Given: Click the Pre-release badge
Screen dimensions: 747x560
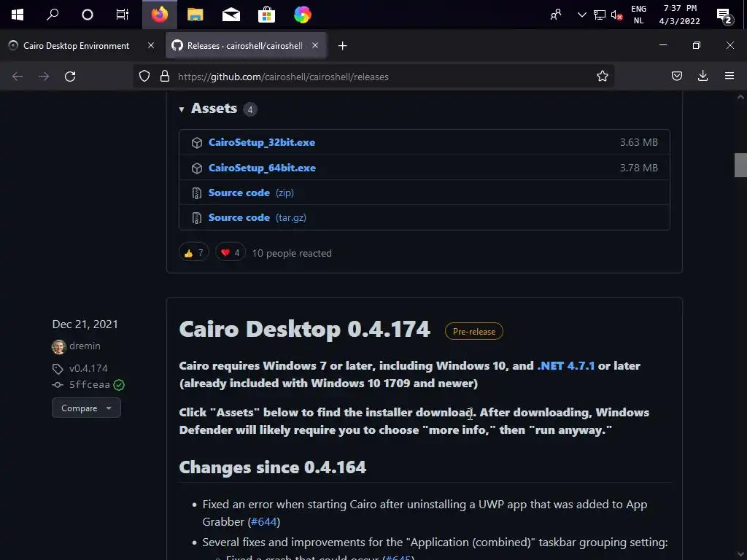Looking at the screenshot, I should (x=474, y=332).
